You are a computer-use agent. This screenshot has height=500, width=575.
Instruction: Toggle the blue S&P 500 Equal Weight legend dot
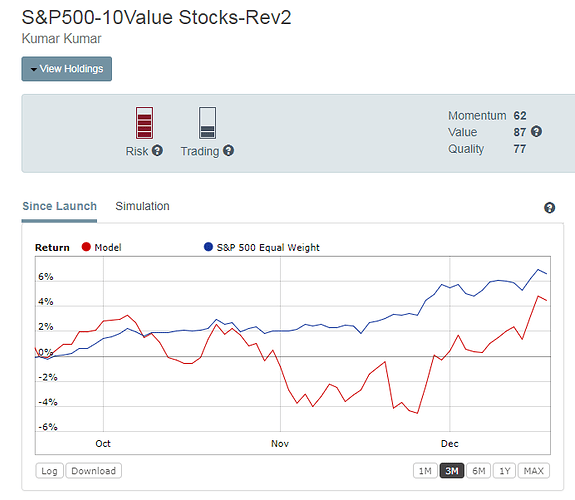pos(208,247)
